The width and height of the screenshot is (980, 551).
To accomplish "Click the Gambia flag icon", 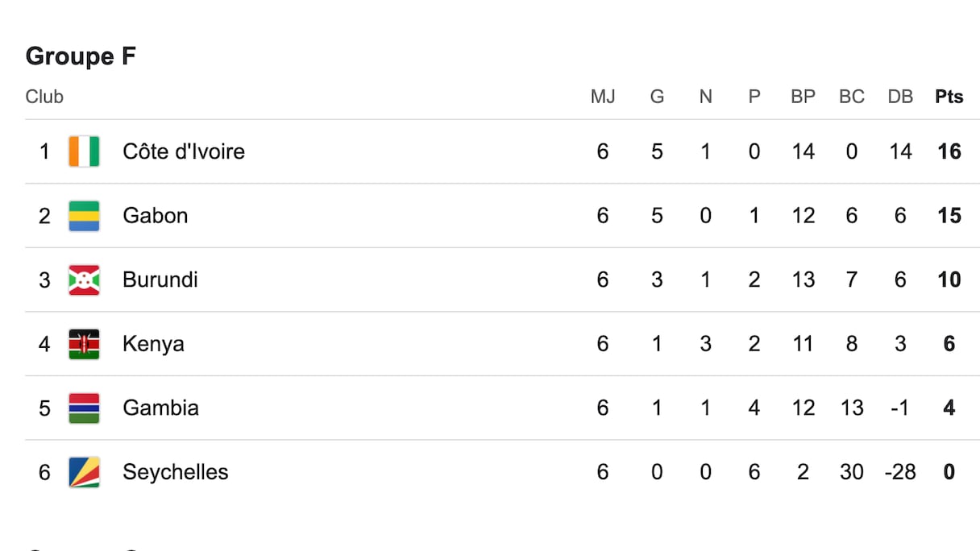I will pos(84,408).
